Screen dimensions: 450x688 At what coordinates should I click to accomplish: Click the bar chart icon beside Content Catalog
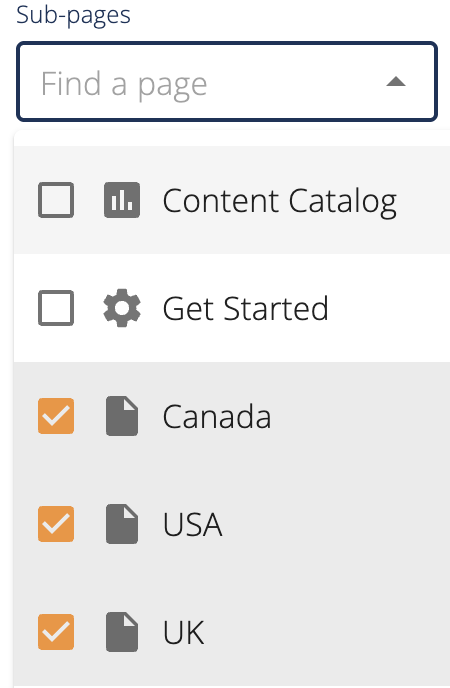(x=122, y=200)
